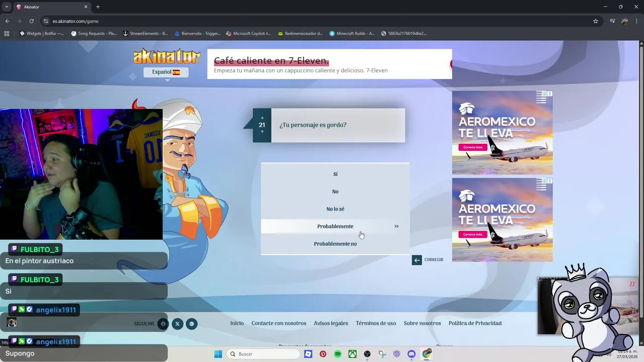
Task: Click the taskbar Buscar search box
Action: tap(264, 354)
